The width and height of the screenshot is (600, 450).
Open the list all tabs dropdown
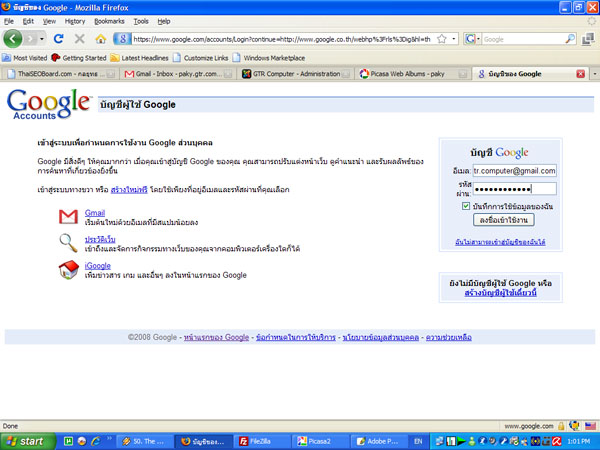pos(595,73)
